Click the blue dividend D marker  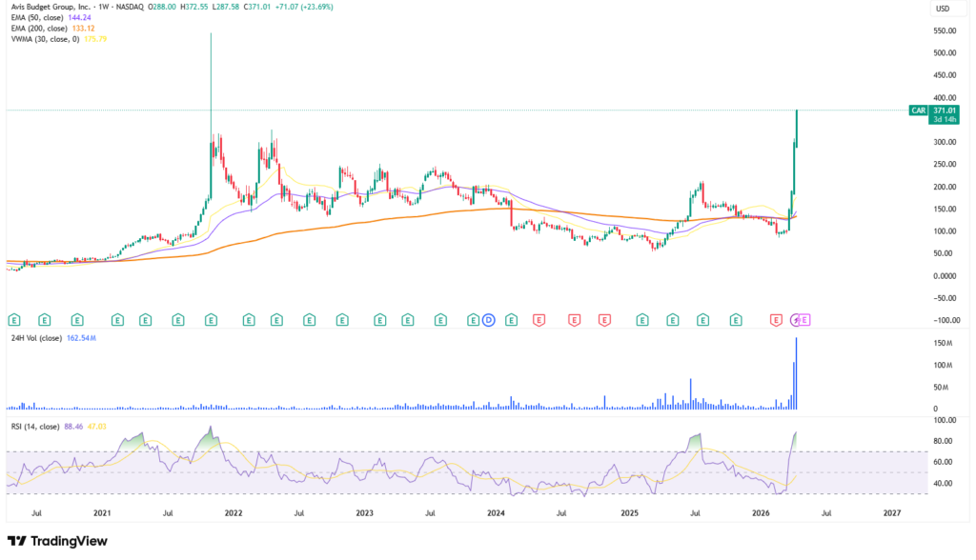[489, 319]
